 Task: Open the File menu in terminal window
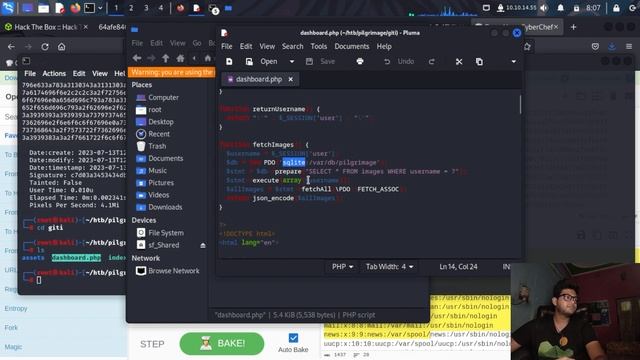[30, 73]
